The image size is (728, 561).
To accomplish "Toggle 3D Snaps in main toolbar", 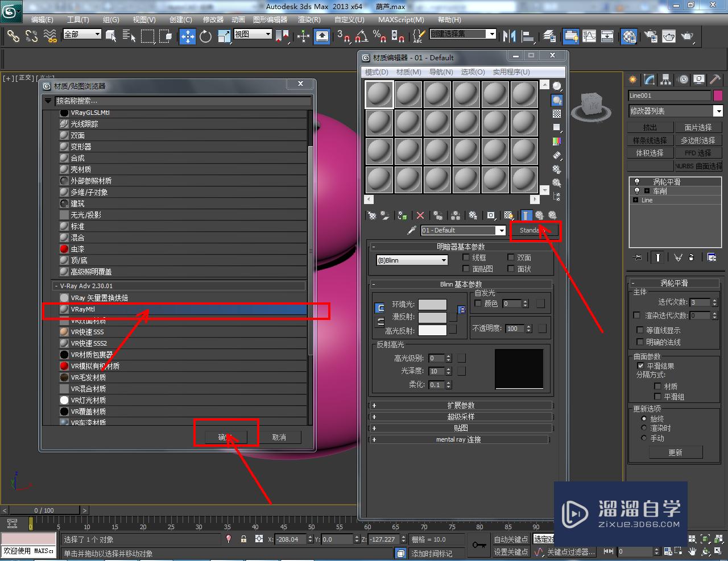I will (x=343, y=36).
